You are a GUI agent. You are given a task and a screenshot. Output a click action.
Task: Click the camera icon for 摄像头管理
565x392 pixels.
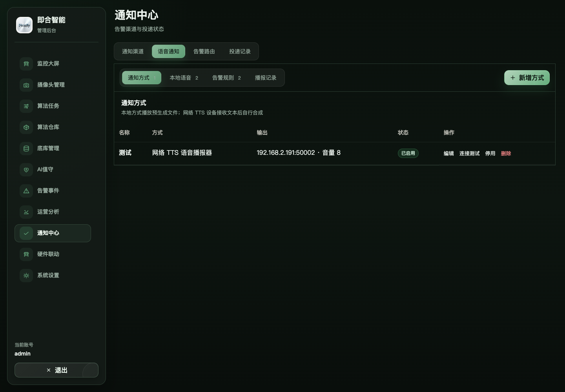coord(26,85)
